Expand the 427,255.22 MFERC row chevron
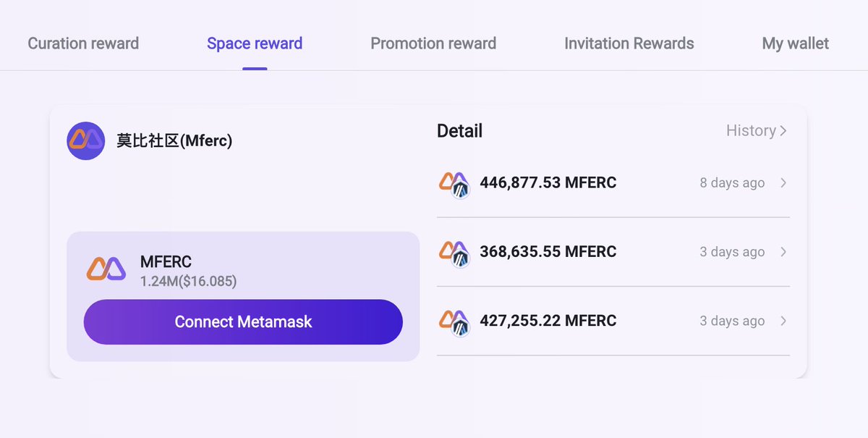The height and width of the screenshot is (438, 868). 783,321
